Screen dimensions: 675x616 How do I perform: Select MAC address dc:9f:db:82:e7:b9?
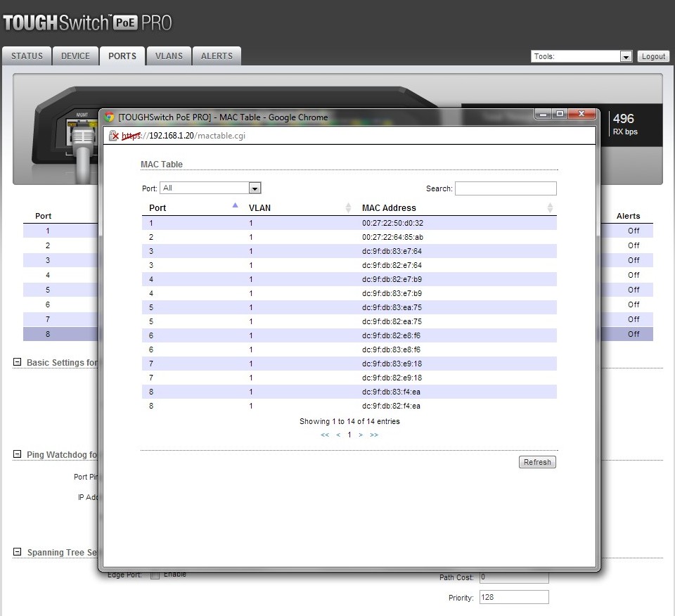point(392,279)
